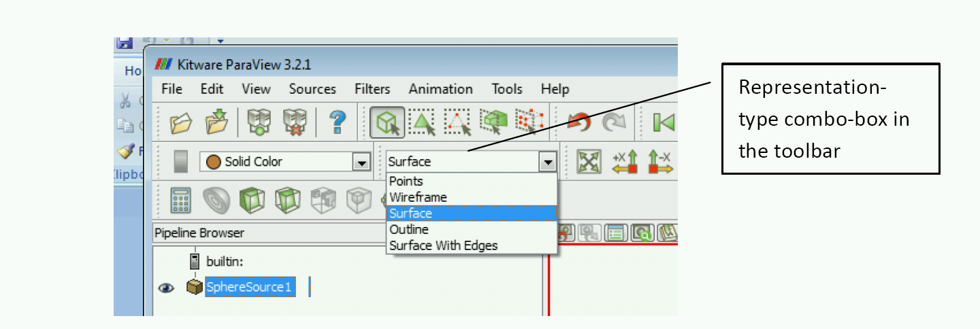Click the Open file folder icon
The height and width of the screenshot is (329, 980).
(181, 123)
